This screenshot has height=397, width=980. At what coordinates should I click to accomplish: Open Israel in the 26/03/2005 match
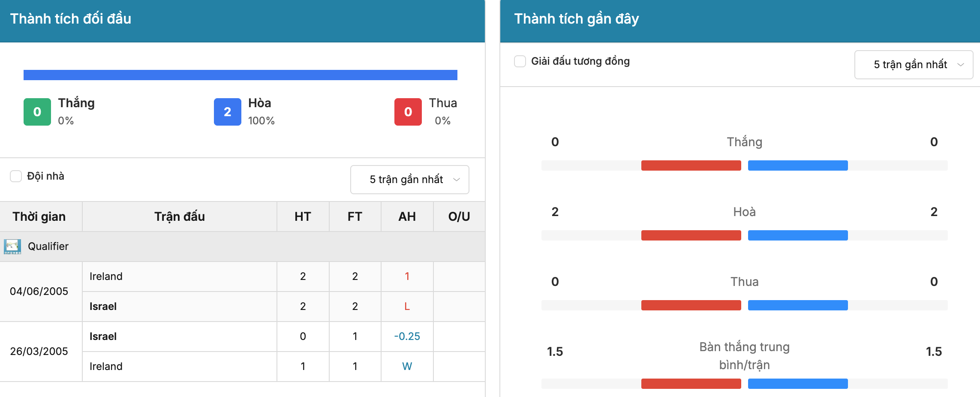pyautogui.click(x=103, y=337)
